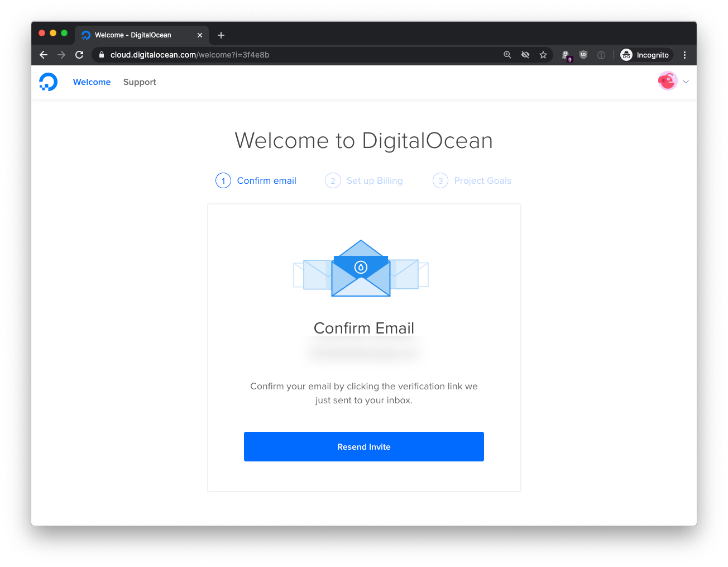Expand the account dropdown chevron
This screenshot has width=728, height=567.
click(686, 82)
